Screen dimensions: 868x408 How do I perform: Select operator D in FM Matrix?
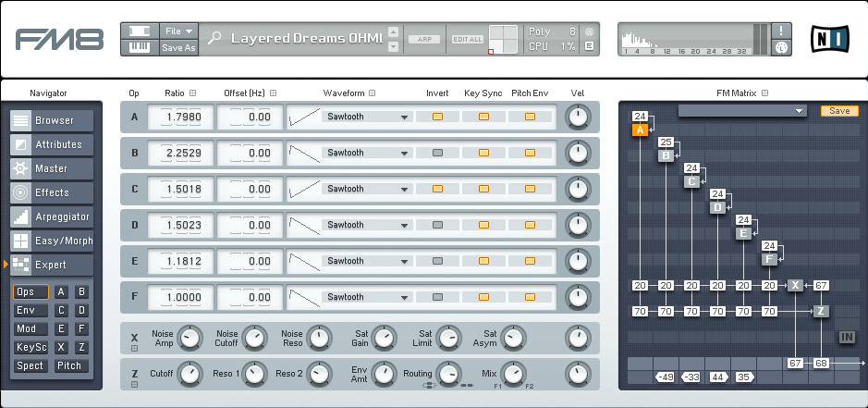(717, 208)
